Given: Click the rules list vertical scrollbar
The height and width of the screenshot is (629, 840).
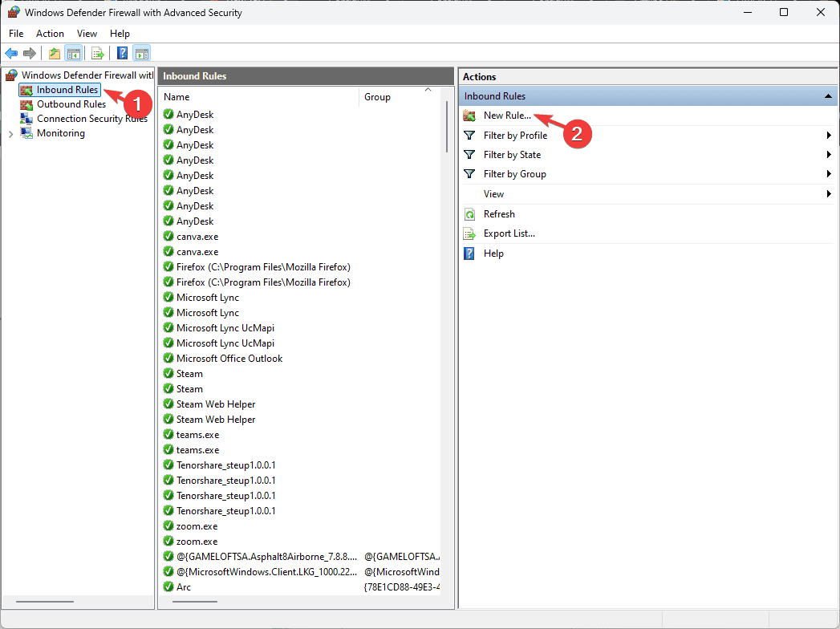Looking at the screenshot, I should pyautogui.click(x=447, y=127).
